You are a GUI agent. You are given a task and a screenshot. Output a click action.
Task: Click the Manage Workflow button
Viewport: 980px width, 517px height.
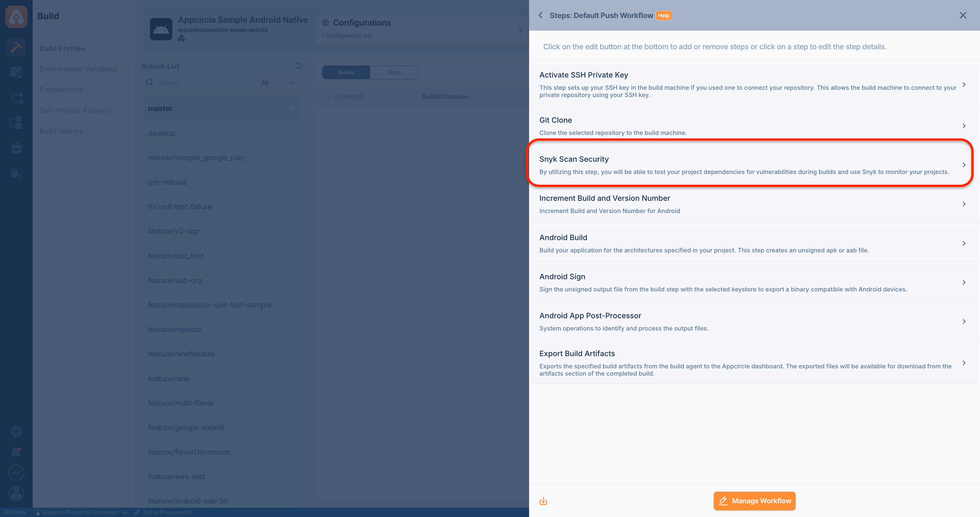(753, 501)
